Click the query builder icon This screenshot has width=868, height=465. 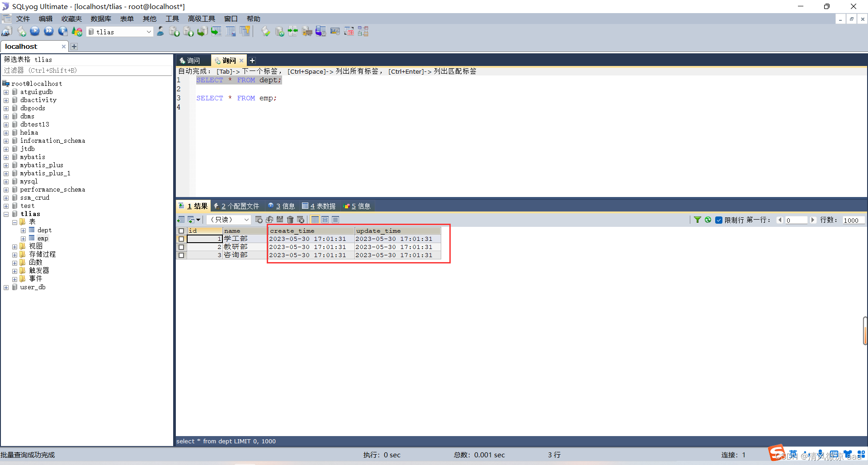coord(349,32)
